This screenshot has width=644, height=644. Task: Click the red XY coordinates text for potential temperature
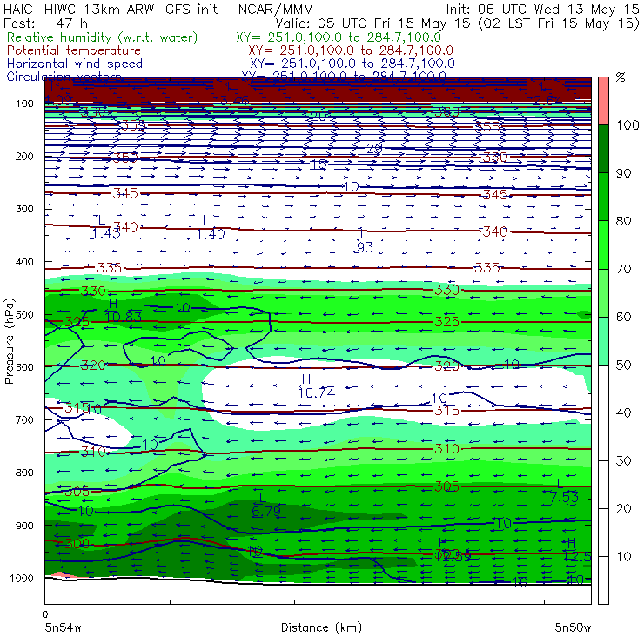pyautogui.click(x=351, y=50)
